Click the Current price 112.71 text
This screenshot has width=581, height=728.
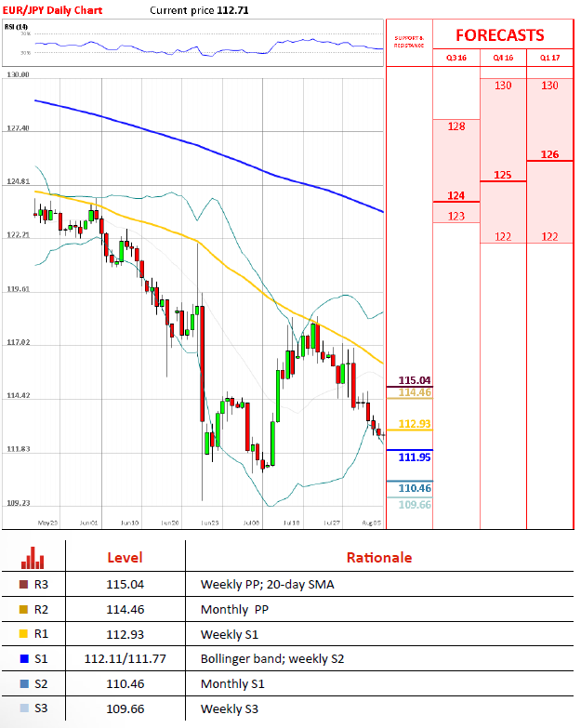point(199,10)
